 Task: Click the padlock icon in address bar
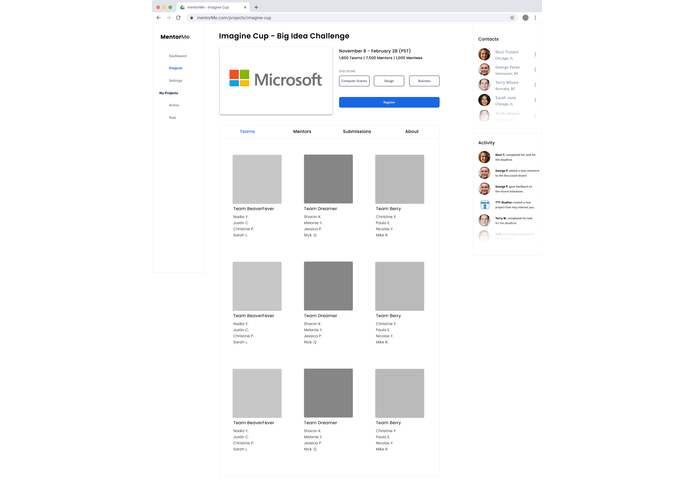click(x=191, y=18)
